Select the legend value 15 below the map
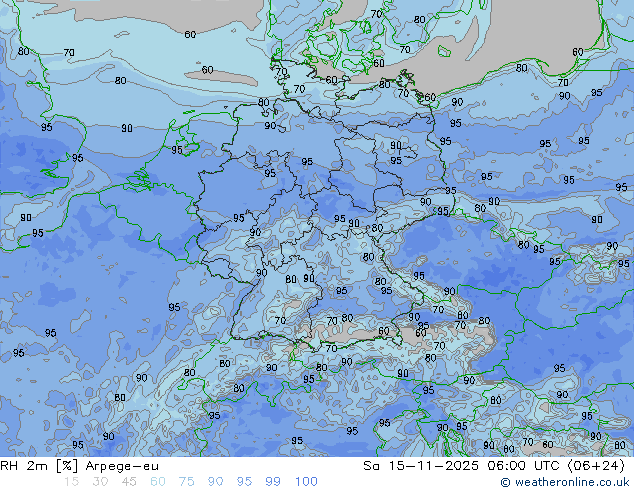 coord(71,482)
